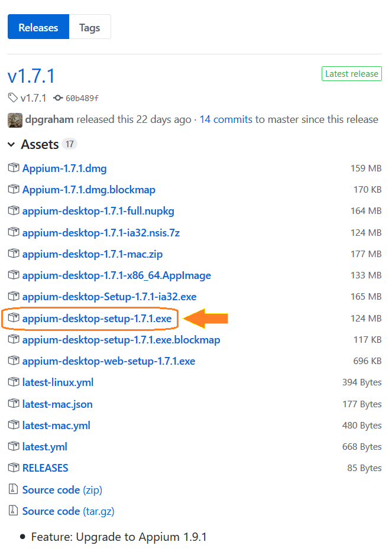Click dpgraham's avatar thumbnail

(x=15, y=120)
